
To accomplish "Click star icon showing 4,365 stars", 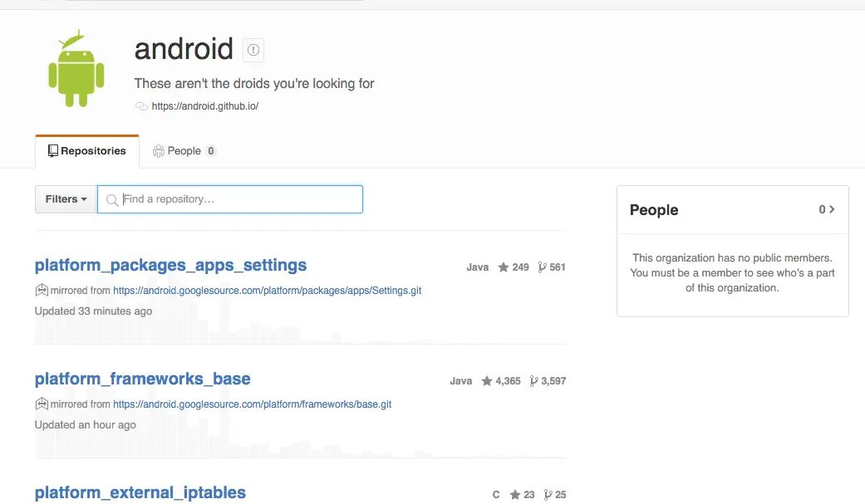I will point(487,381).
